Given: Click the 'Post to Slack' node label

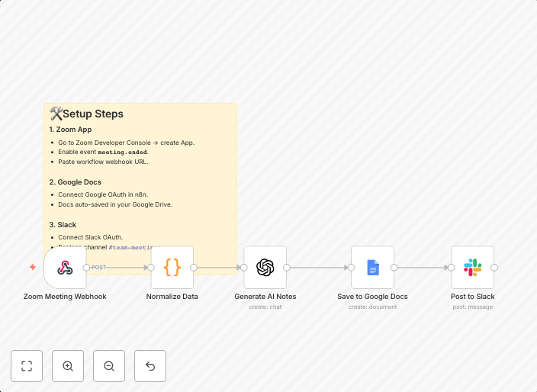Looking at the screenshot, I should coord(473,297).
